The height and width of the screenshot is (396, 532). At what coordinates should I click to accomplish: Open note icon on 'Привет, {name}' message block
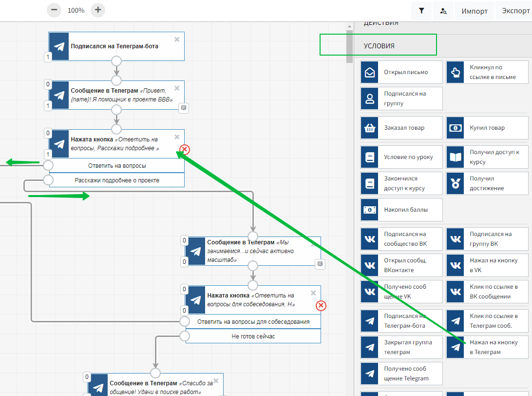(184, 108)
